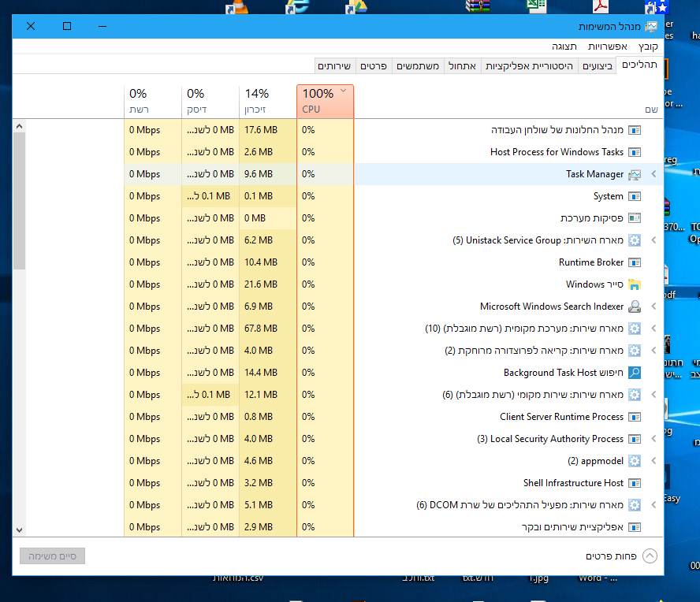
Task: Open the תצוגה (View) menu
Action: pyautogui.click(x=564, y=46)
